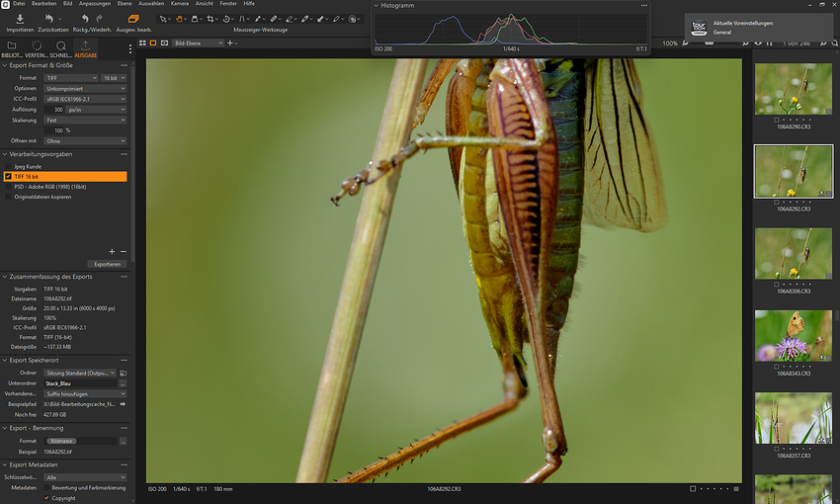
Task: Click the three-dot button beside Unterordner
Action: coord(124,383)
